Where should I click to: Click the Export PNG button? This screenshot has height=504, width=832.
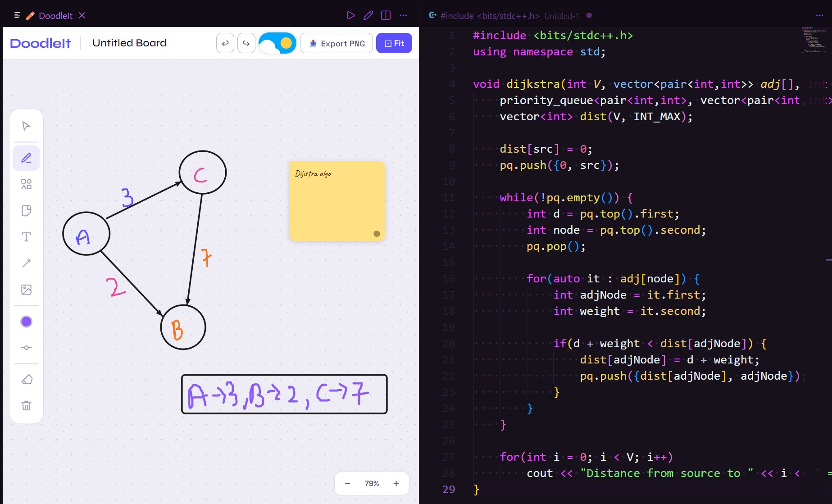coord(336,43)
